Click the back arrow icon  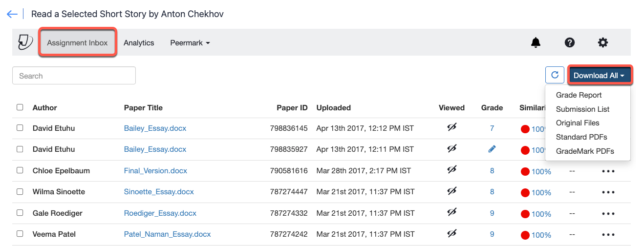pyautogui.click(x=12, y=14)
